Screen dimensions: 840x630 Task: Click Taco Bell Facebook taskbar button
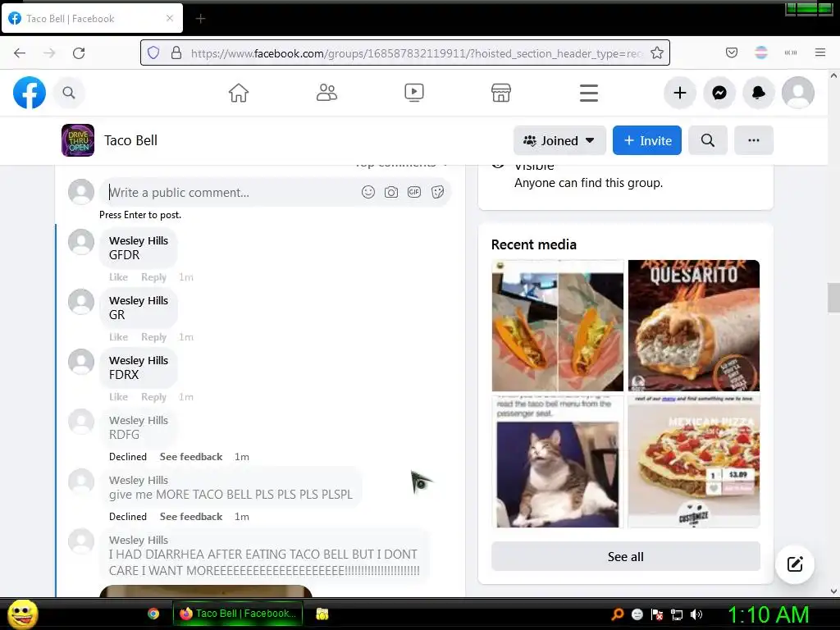(x=238, y=614)
